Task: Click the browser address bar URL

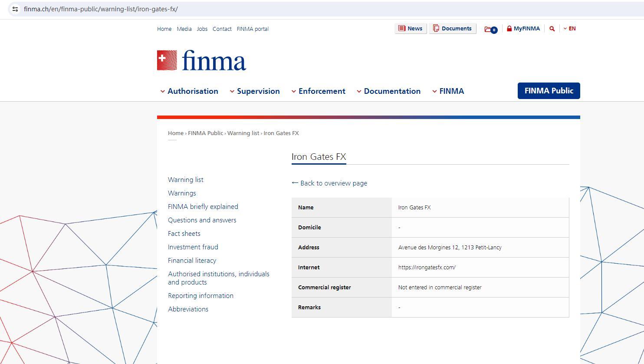Action: point(101,9)
